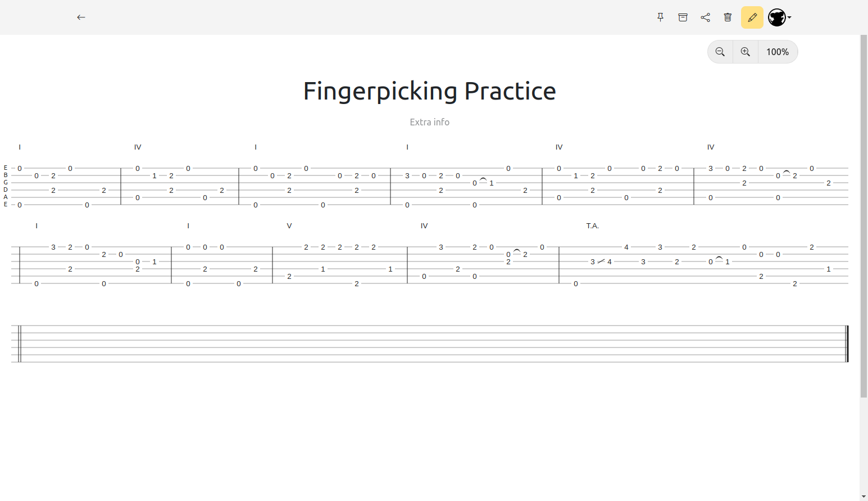Go back using the left arrow

click(81, 17)
